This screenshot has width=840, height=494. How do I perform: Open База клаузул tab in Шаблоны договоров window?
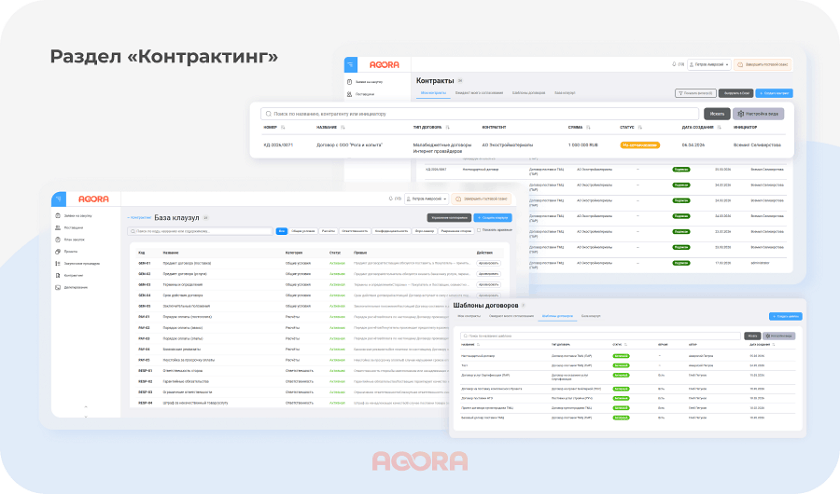(590, 316)
